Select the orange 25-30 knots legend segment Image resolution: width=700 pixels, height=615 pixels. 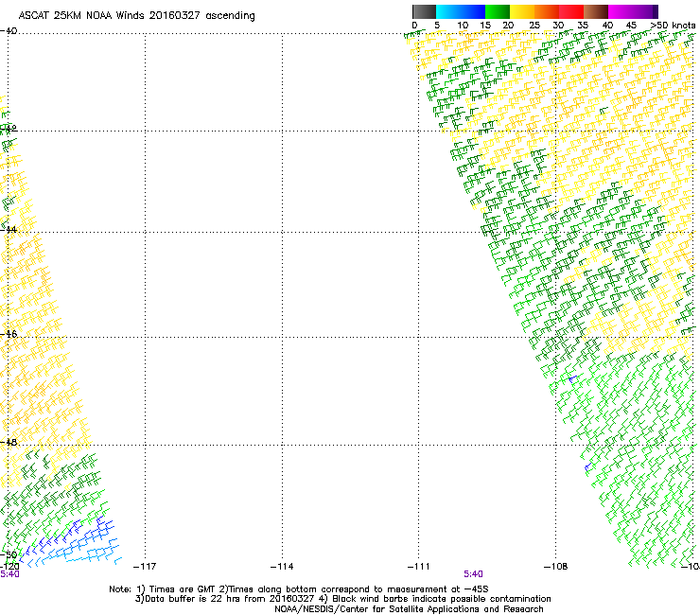[x=547, y=11]
